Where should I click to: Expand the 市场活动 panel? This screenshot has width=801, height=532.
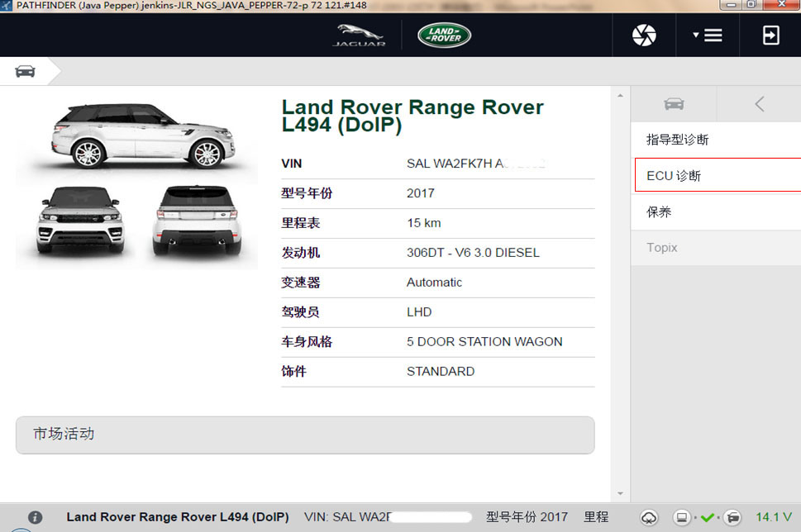pos(305,435)
